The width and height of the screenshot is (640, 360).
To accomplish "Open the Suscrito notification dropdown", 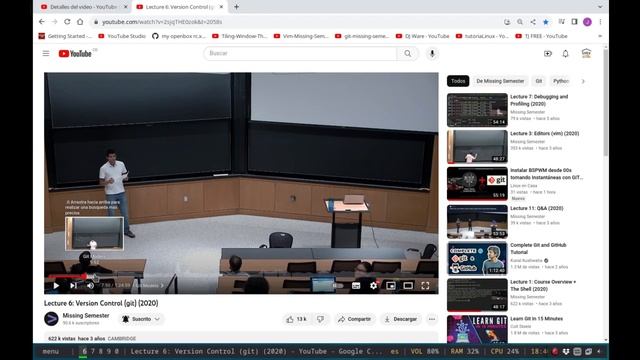I will tap(141, 319).
